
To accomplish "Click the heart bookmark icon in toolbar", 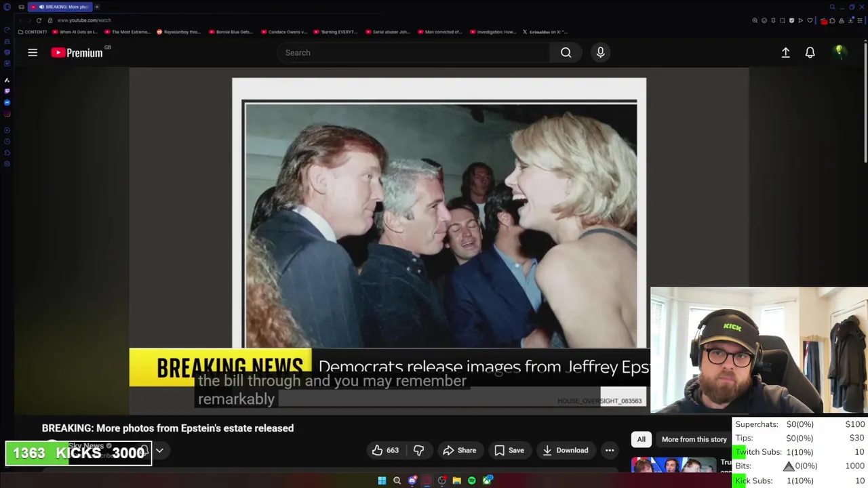I will [x=810, y=20].
